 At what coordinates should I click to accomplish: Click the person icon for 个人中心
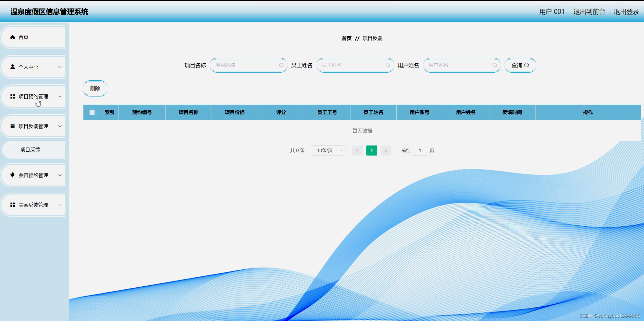pyautogui.click(x=12, y=67)
